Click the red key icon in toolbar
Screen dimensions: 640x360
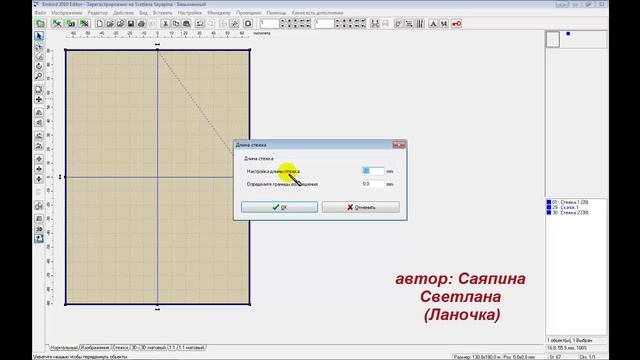(x=456, y=24)
